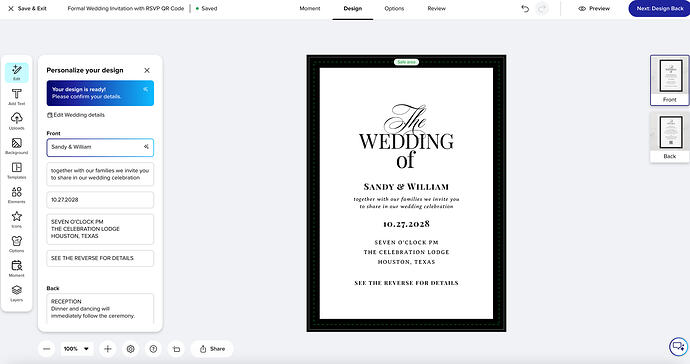Select the Front page thumbnail
This screenshot has width=690, height=364.
coord(670,81)
